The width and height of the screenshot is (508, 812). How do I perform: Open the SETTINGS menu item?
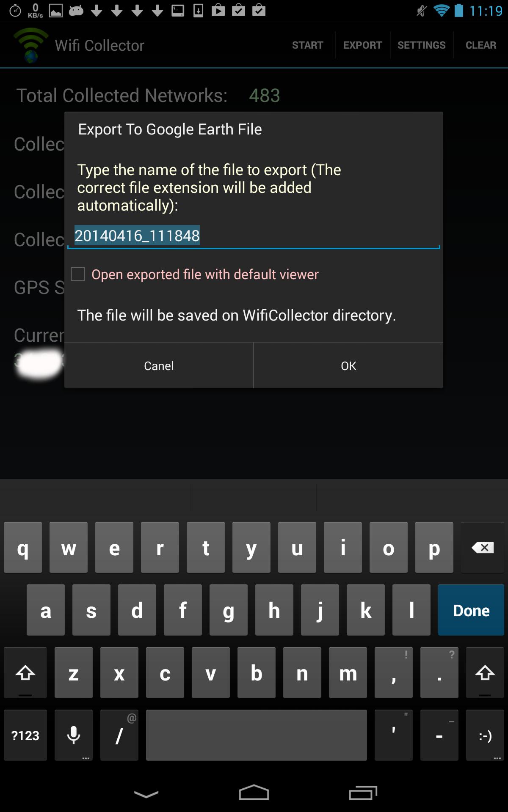[422, 45]
